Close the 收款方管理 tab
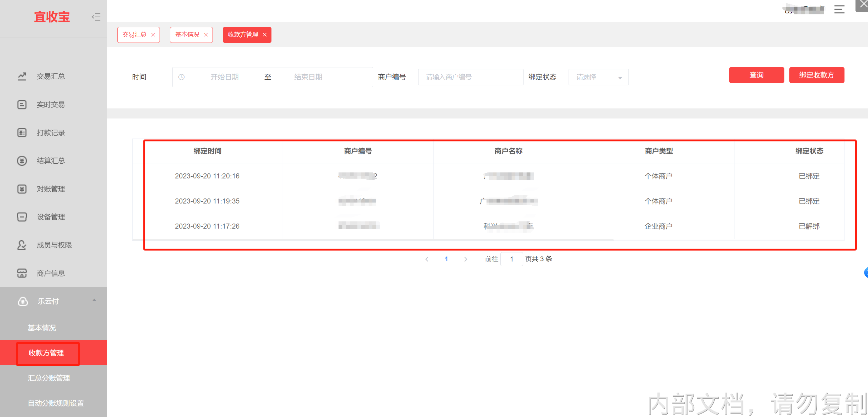Screen dimensions: 868x417 [265, 35]
